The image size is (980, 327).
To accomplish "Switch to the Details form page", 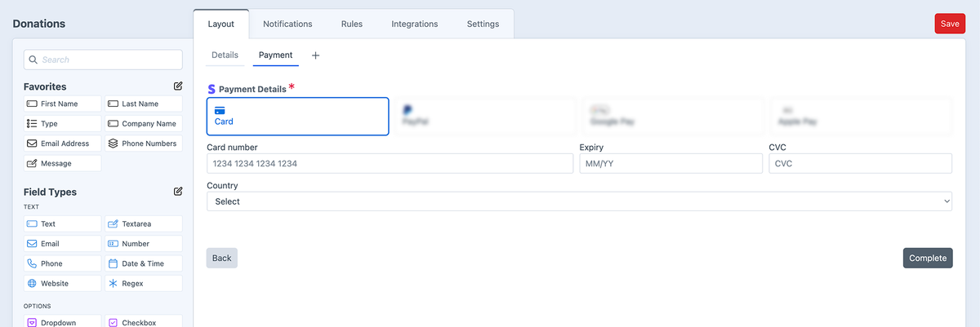I will pyautogui.click(x=225, y=55).
